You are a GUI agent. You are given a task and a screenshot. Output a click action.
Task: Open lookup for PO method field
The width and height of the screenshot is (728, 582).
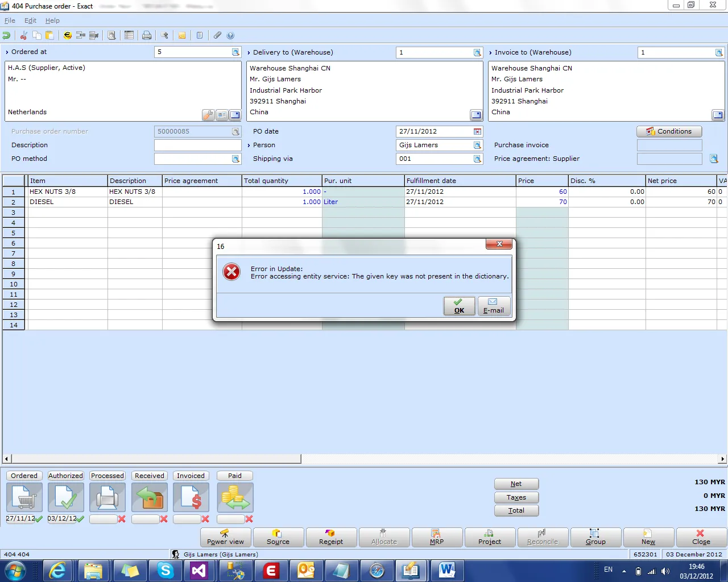click(x=235, y=159)
